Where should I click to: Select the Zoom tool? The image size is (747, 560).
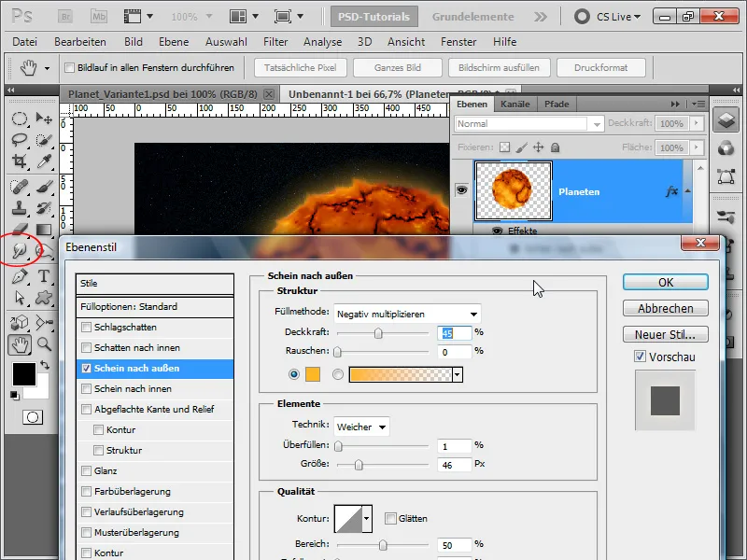coord(44,343)
